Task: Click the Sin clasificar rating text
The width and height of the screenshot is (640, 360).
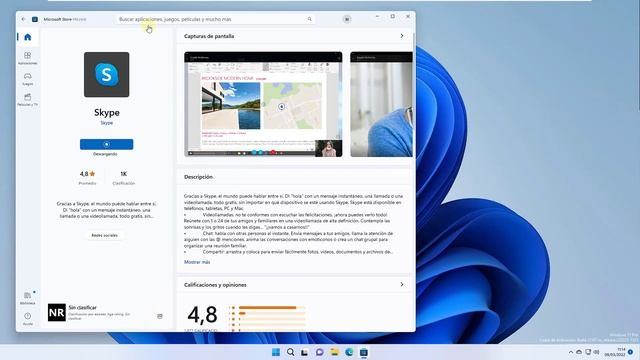Action: coord(82,307)
